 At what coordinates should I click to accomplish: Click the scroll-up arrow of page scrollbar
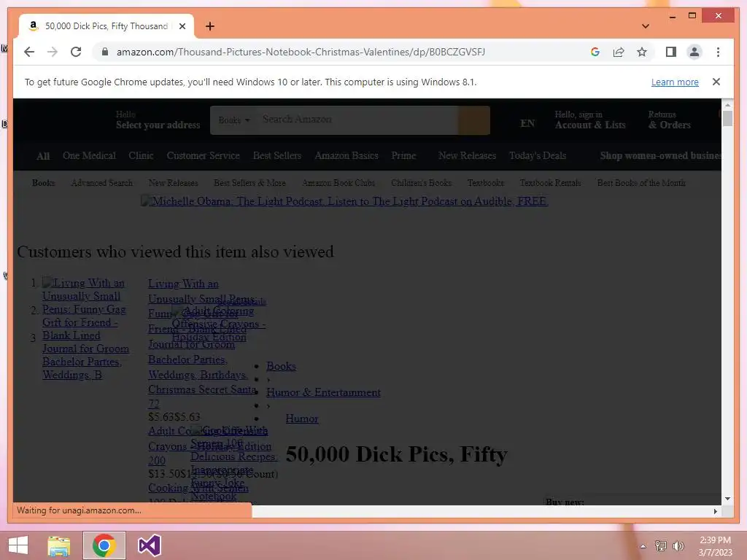[727, 104]
